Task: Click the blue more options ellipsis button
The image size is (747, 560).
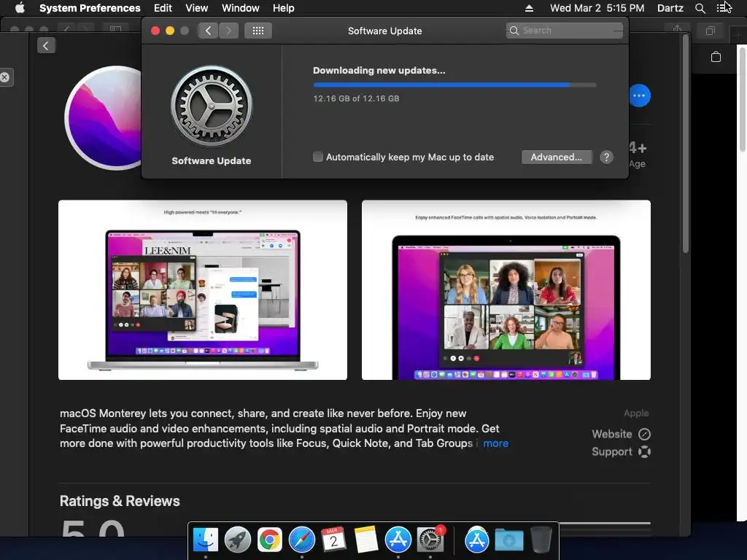Action: point(639,96)
